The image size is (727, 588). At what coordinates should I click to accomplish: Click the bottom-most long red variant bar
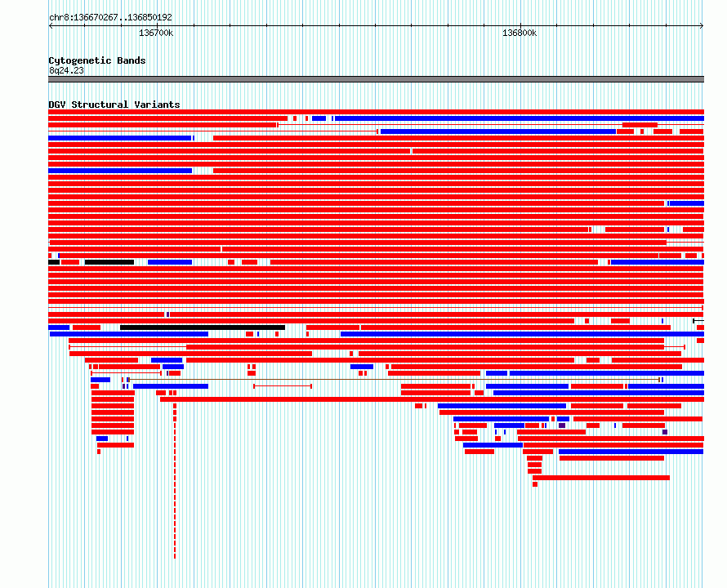pos(601,478)
